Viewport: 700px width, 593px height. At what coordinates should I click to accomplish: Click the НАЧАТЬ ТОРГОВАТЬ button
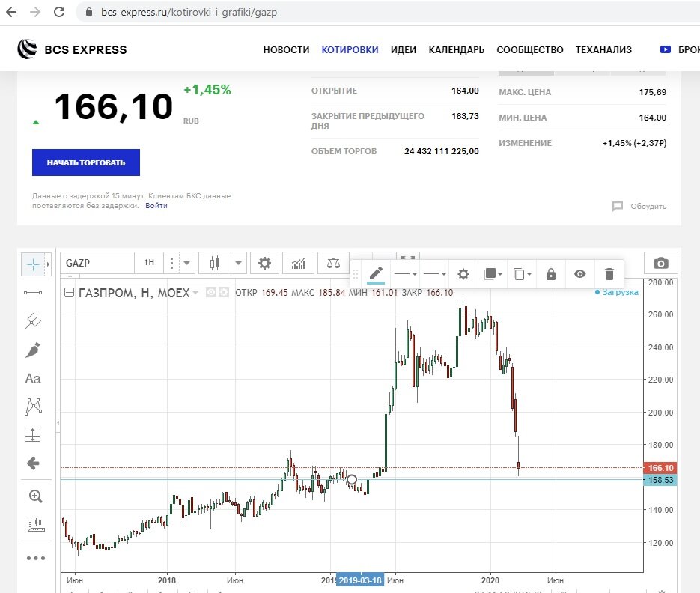(86, 162)
